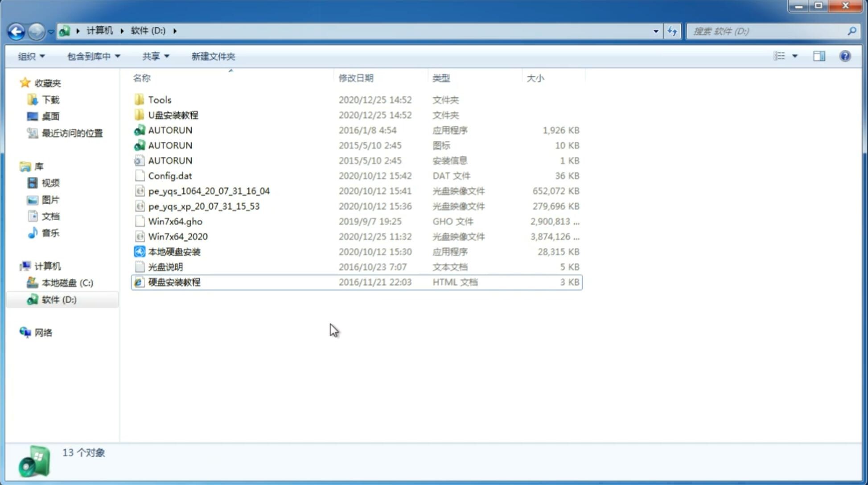Image resolution: width=868 pixels, height=485 pixels.
Task: Open the Tools folder
Action: 159,99
